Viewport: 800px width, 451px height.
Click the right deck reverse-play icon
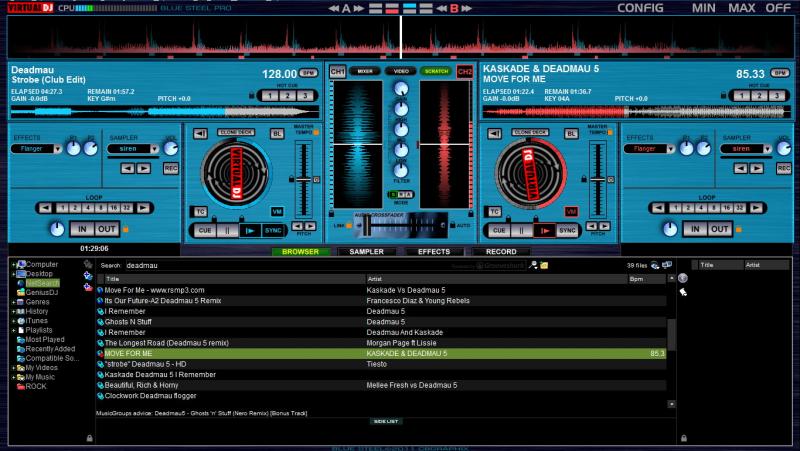click(x=494, y=134)
